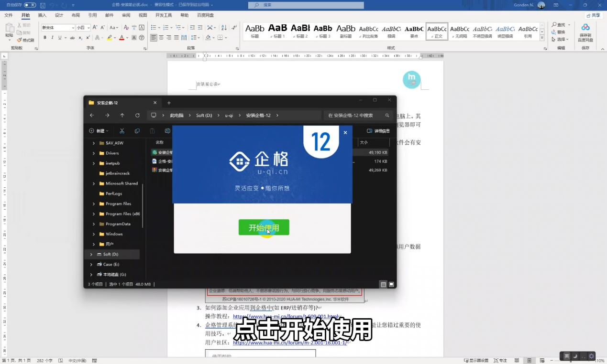Click the bullet list icon

(x=153, y=28)
